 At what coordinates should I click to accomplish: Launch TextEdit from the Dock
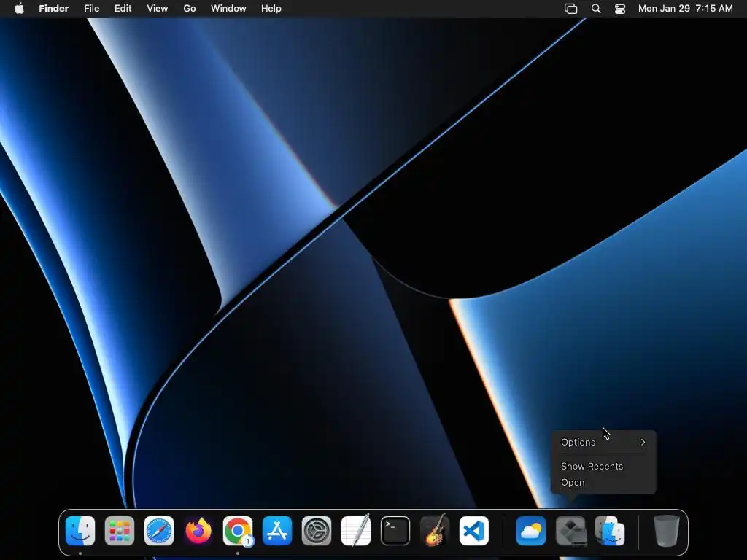point(356,530)
